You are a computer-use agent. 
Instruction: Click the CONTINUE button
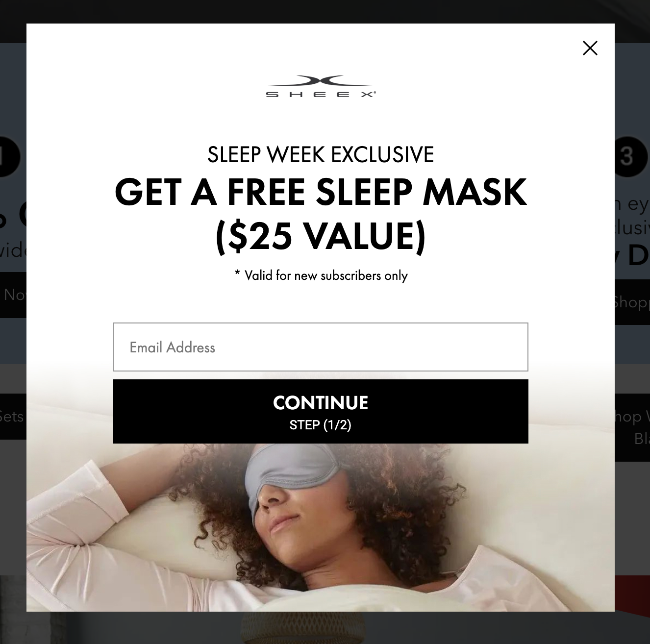321,412
